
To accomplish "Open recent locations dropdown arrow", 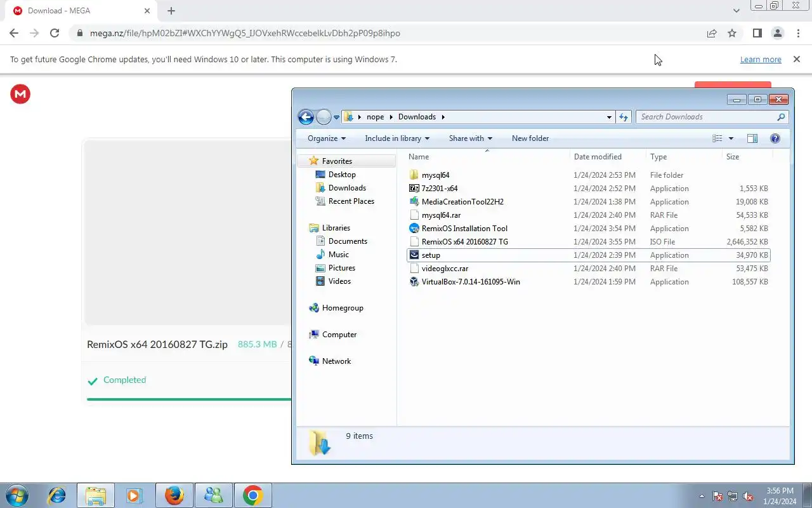I will point(337,117).
